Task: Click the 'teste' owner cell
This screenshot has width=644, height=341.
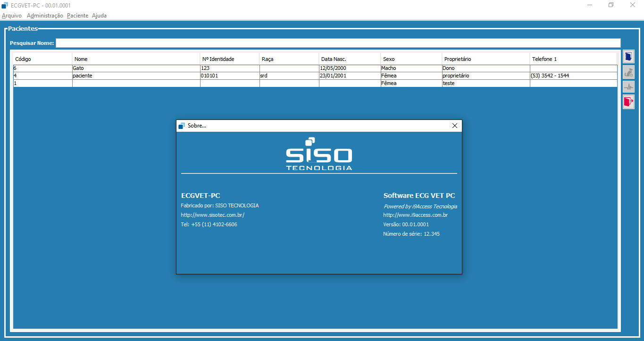Action: pyautogui.click(x=486, y=83)
